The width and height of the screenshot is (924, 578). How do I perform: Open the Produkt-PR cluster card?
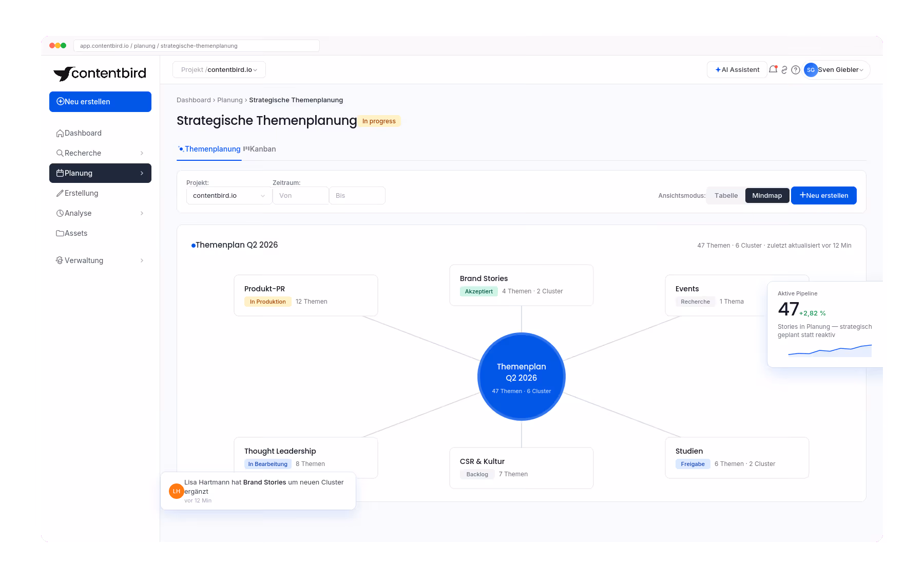click(306, 295)
